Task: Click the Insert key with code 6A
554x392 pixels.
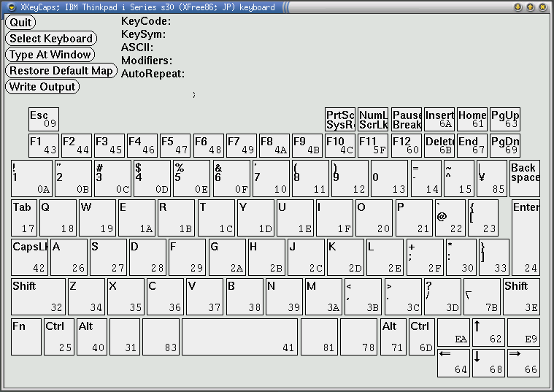Action: (x=439, y=119)
